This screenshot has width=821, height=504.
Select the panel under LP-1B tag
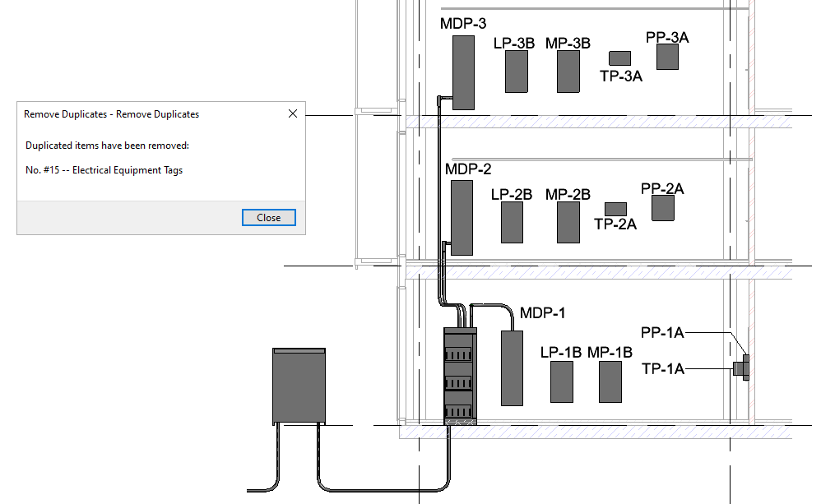pyautogui.click(x=562, y=381)
